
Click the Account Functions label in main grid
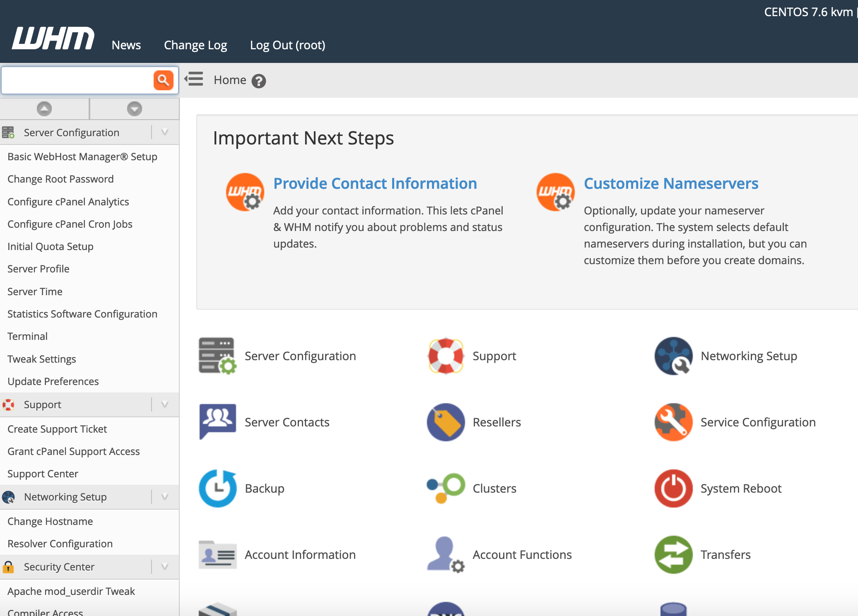522,555
